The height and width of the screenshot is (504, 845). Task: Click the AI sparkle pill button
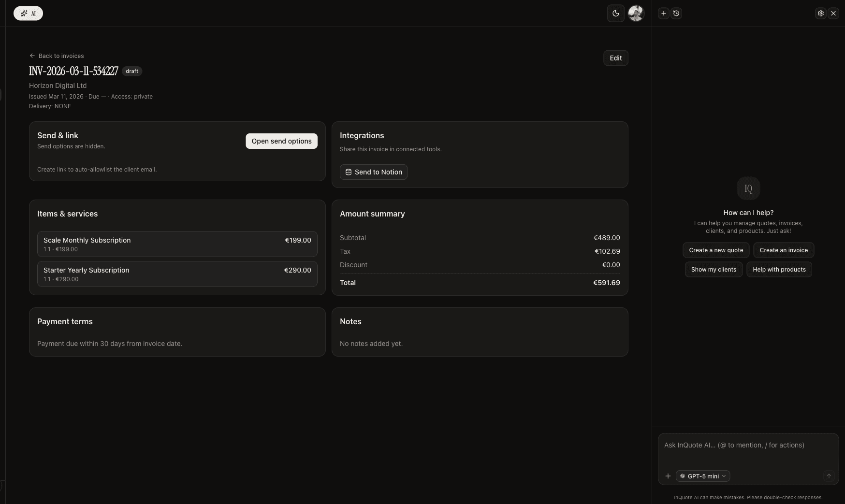tap(28, 14)
